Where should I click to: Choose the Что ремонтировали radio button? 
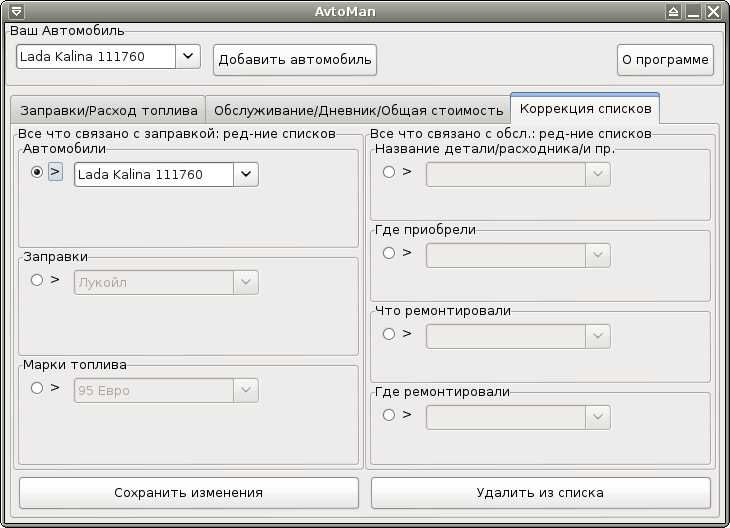[x=389, y=334]
